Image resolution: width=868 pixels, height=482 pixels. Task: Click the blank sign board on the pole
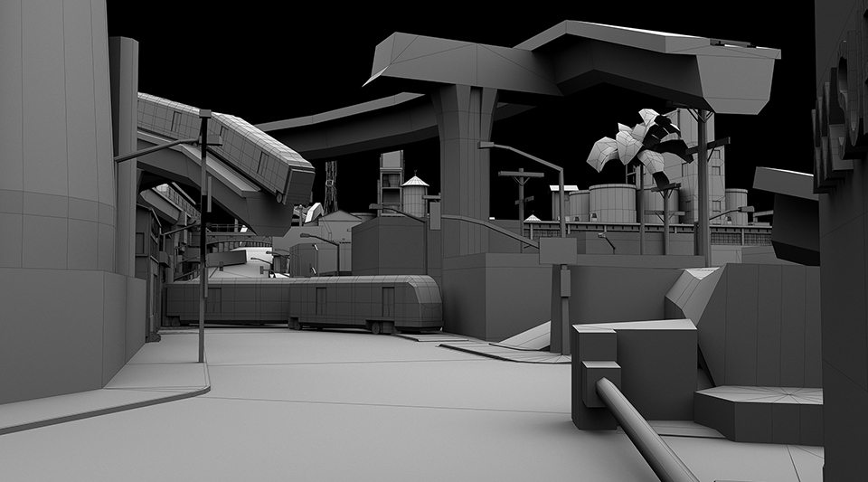coord(558,250)
